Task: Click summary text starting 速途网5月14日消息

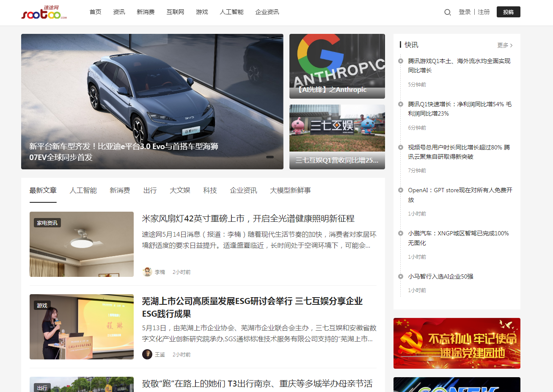Action: pyautogui.click(x=259, y=240)
